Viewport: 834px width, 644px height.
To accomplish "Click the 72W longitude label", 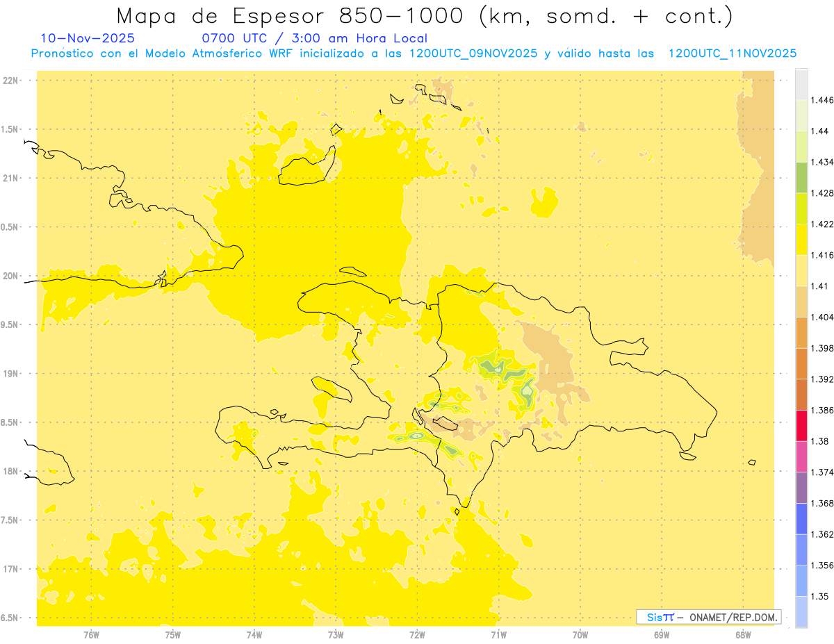I will click(417, 635).
